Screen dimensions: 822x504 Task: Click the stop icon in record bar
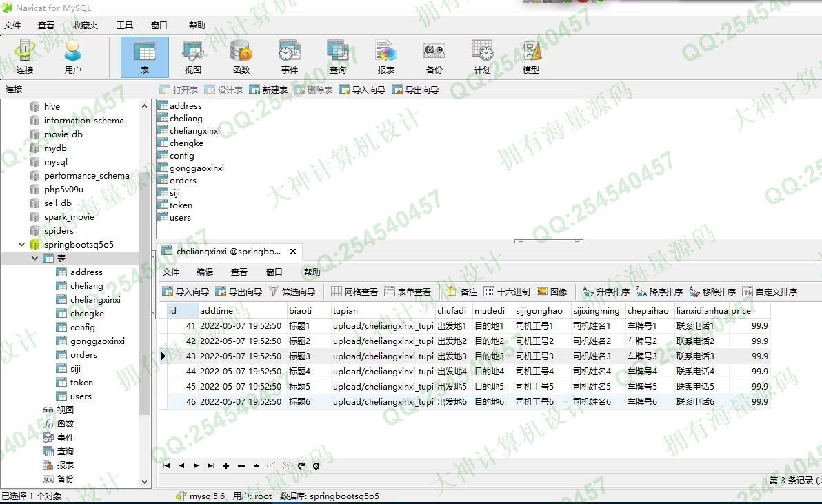pos(316,466)
